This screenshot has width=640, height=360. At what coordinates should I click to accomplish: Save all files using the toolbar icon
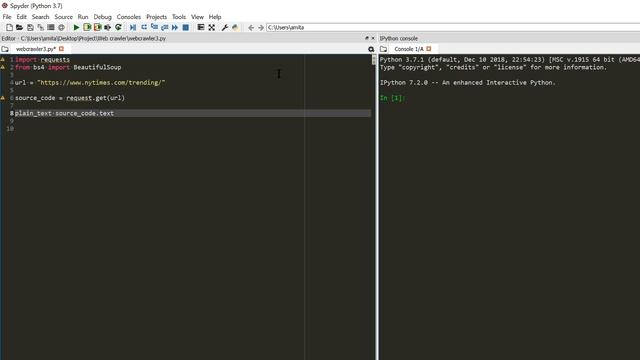(x=40, y=27)
